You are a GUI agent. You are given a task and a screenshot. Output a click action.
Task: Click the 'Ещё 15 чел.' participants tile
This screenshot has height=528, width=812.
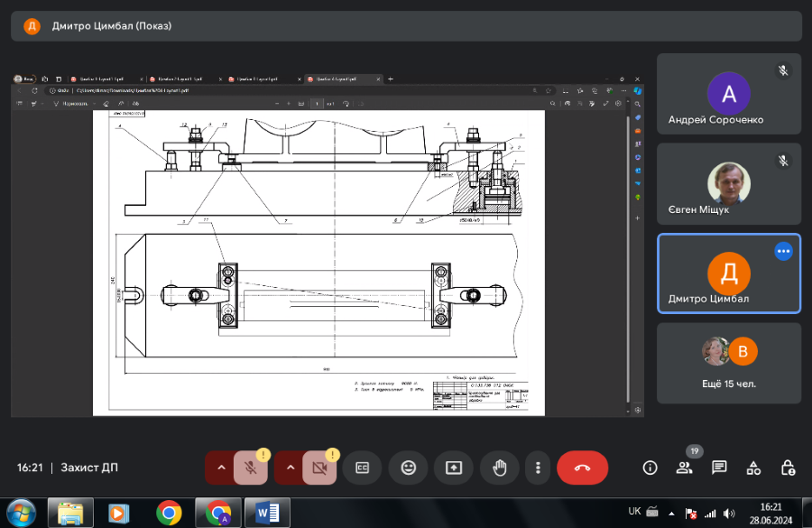tap(729, 363)
